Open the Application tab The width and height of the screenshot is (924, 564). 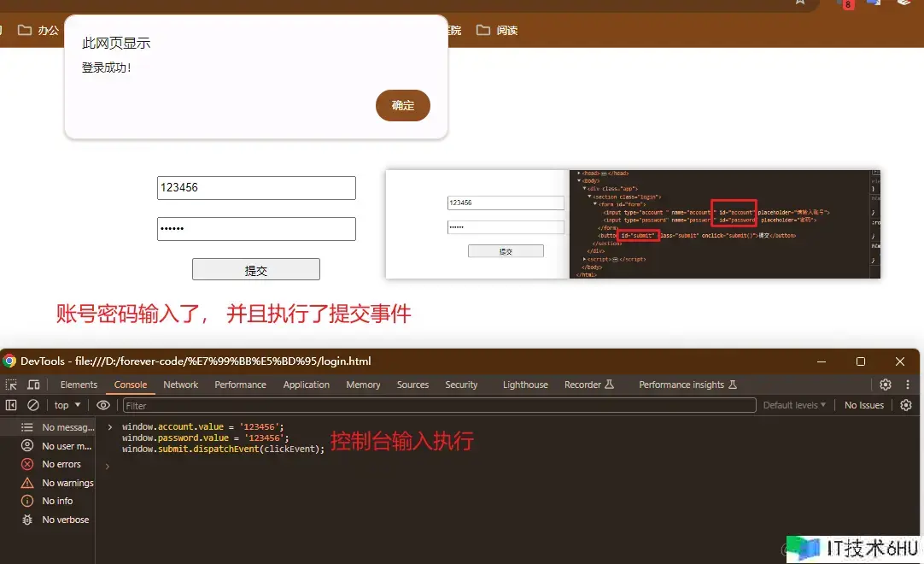tap(306, 385)
